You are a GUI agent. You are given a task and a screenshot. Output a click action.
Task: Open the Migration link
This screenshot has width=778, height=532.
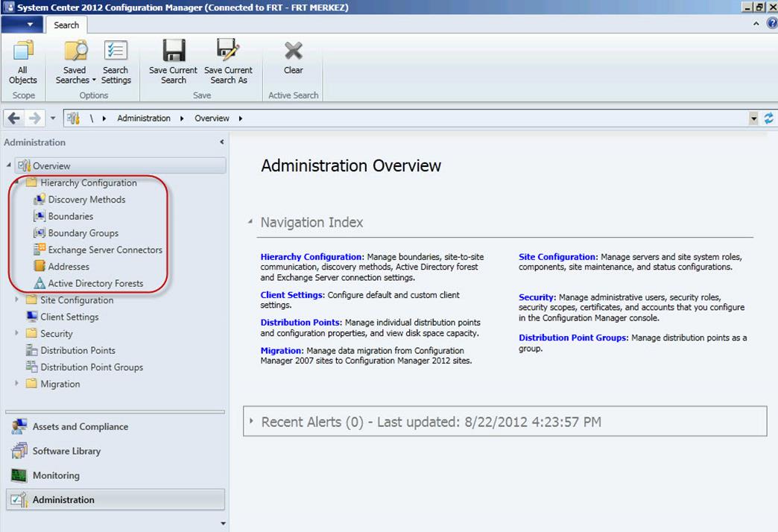click(282, 350)
